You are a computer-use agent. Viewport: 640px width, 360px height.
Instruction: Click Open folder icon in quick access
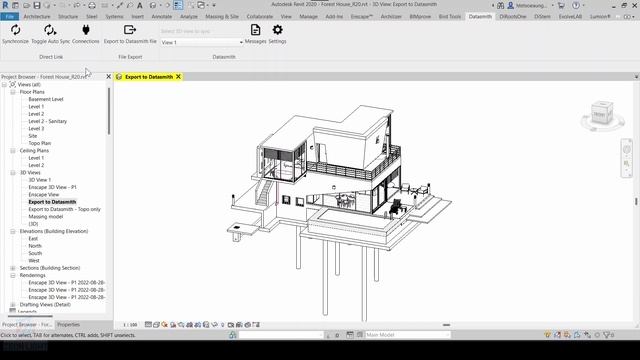[26, 6]
